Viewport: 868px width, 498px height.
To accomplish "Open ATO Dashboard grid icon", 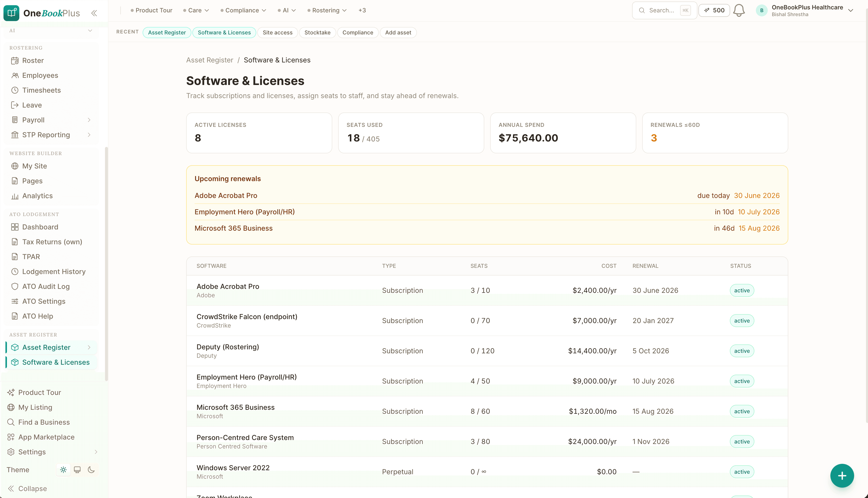I will tap(15, 227).
